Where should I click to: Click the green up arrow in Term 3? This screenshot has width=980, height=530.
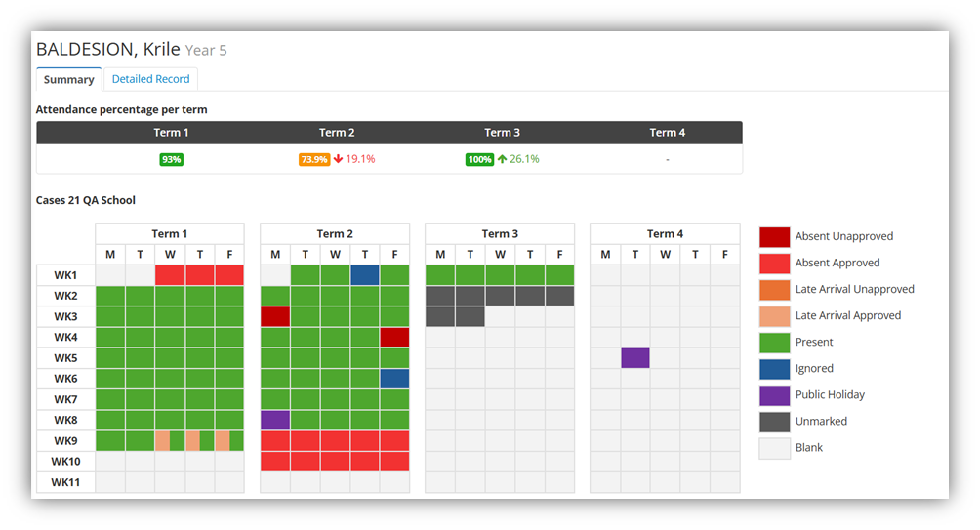(502, 159)
